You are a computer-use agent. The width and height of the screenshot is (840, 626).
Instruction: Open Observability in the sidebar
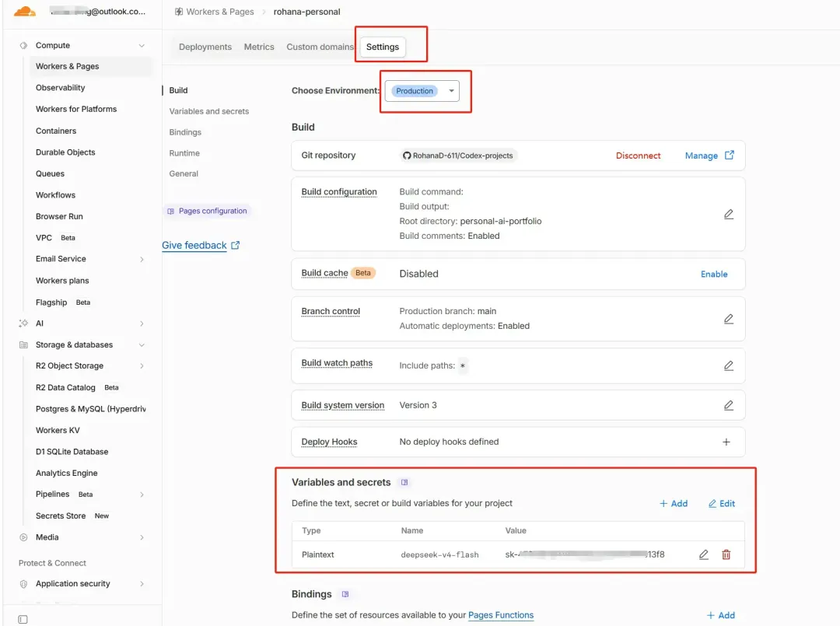coord(61,88)
